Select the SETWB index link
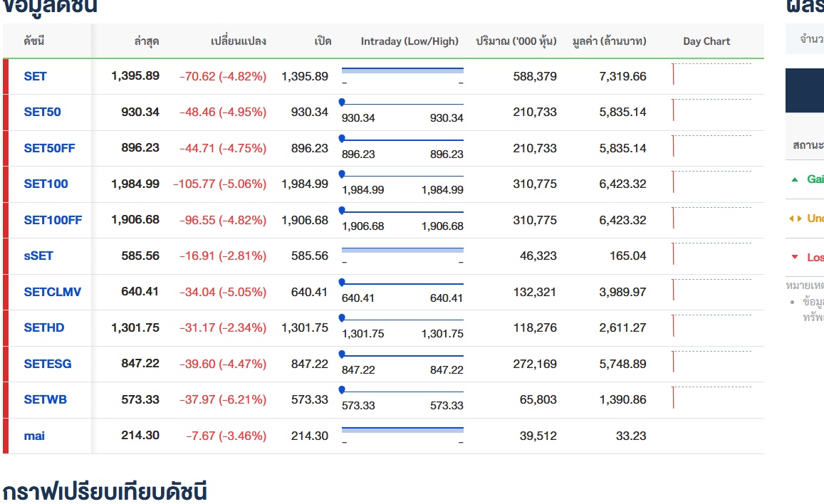The height and width of the screenshot is (504, 824). tap(45, 399)
